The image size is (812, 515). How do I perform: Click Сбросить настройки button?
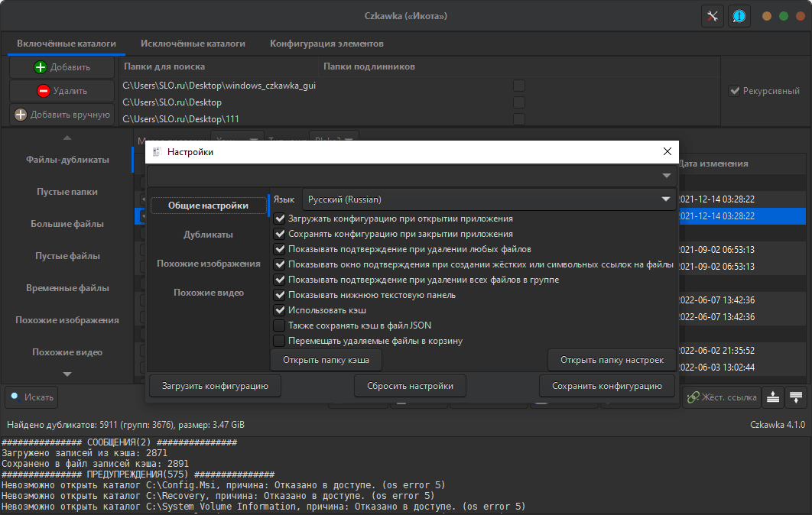coord(410,386)
